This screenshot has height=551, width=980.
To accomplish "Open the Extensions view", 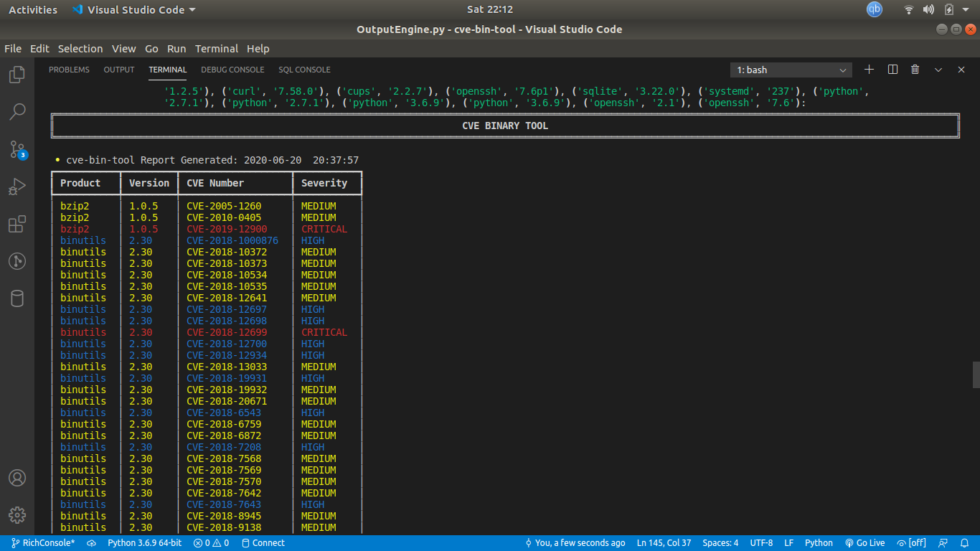I will pyautogui.click(x=17, y=224).
